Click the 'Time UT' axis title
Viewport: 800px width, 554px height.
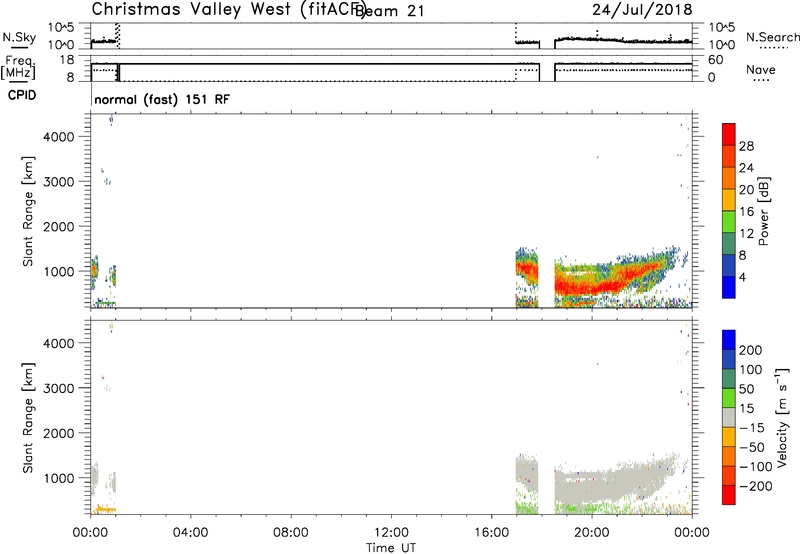click(x=391, y=548)
